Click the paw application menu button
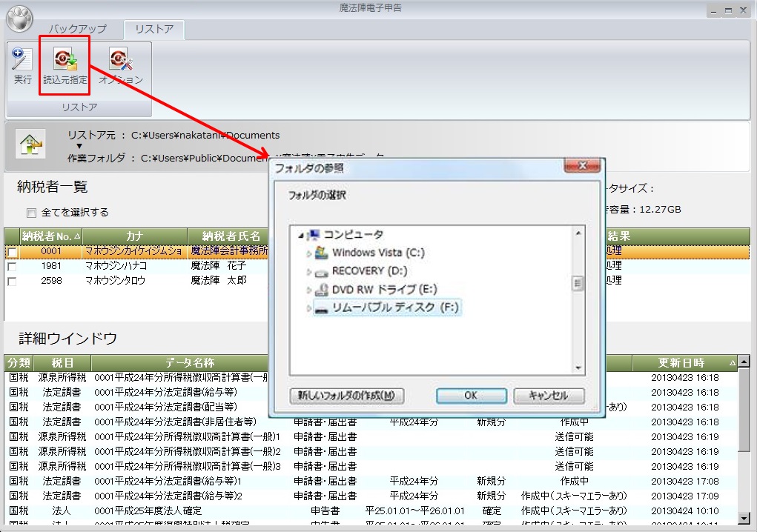This screenshot has height=532, width=757. click(x=20, y=19)
